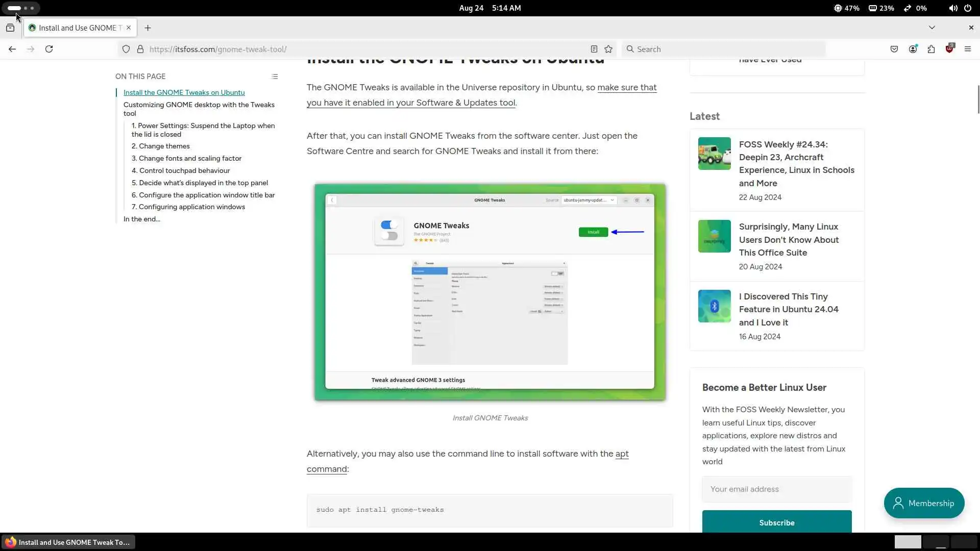Viewport: 980px width, 551px height.
Task: Jump to 'Change themes' section link
Action: (161, 146)
